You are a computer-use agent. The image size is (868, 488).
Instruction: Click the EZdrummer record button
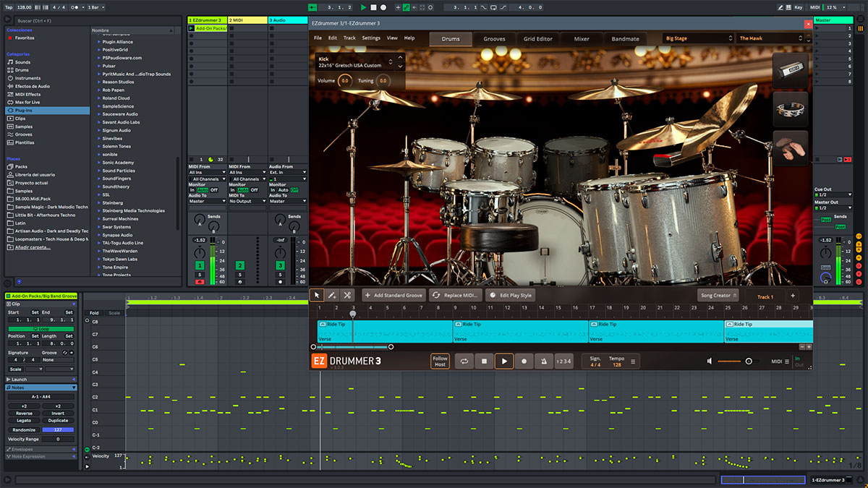[524, 361]
